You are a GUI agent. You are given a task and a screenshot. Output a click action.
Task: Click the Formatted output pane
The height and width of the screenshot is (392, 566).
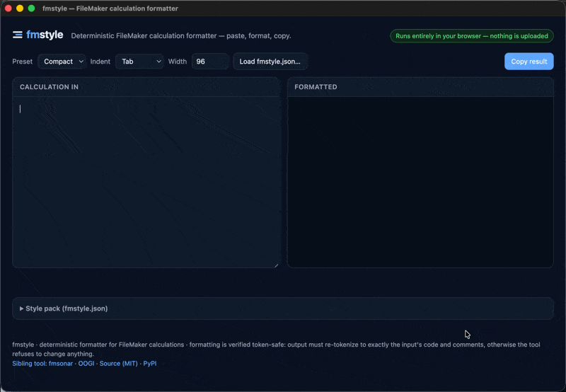click(420, 183)
